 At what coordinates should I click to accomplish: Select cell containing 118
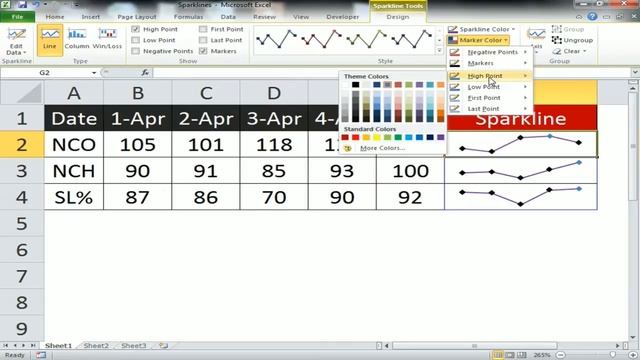point(274,144)
